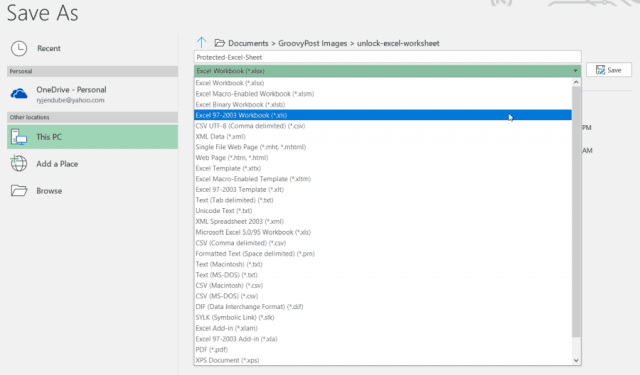This screenshot has width=640, height=375.
Task: Choose CSV (MS-DOS) (*.csv)
Action: (383, 296)
